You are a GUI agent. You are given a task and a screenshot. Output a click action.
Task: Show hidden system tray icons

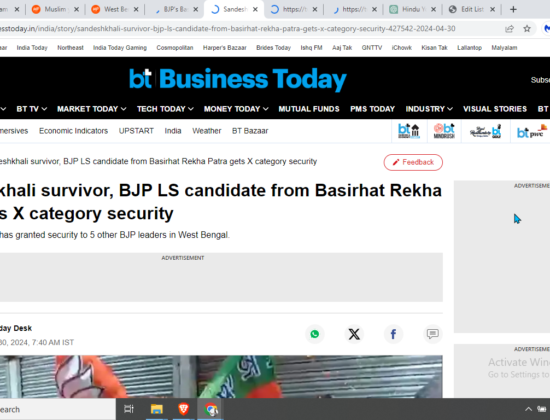coord(528,409)
